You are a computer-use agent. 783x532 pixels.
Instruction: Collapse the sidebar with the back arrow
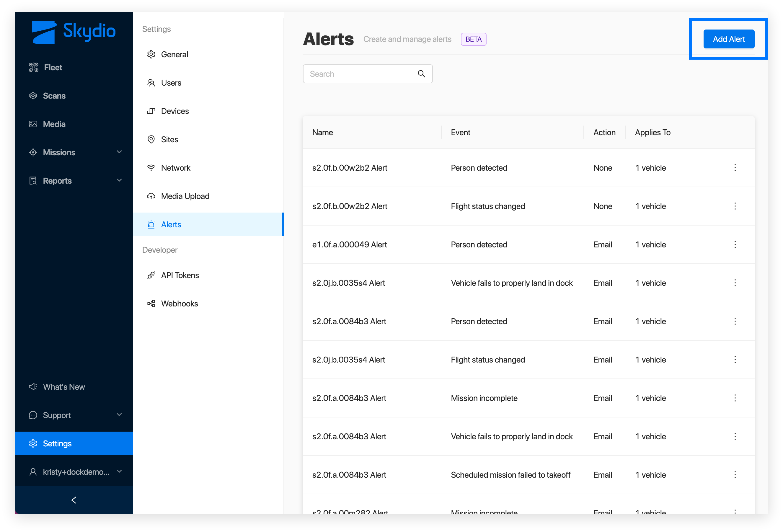pos(74,500)
